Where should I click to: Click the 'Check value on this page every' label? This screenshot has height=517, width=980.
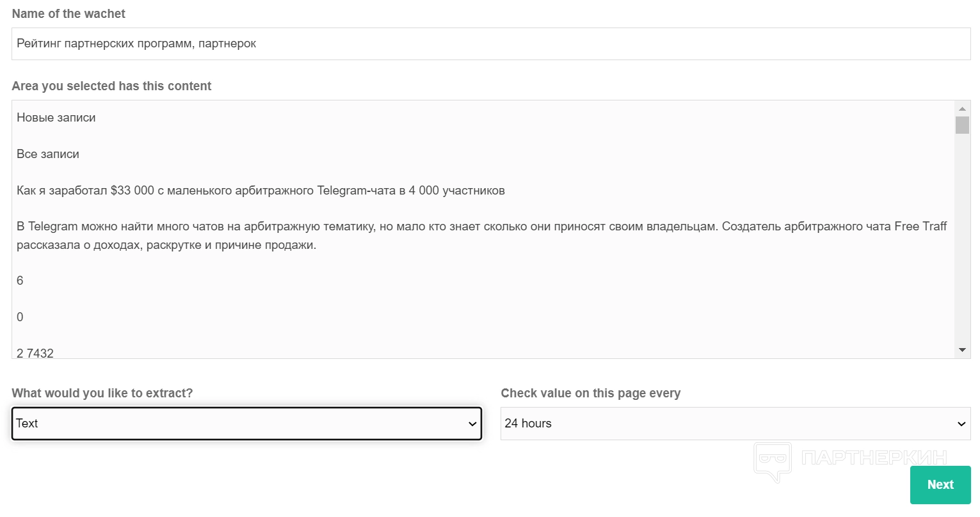point(590,393)
